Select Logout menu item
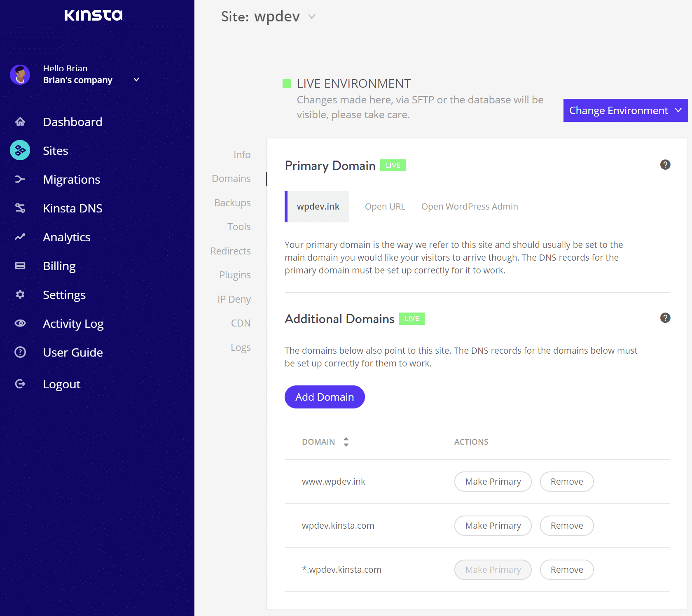The height and width of the screenshot is (616, 692). [x=62, y=384]
